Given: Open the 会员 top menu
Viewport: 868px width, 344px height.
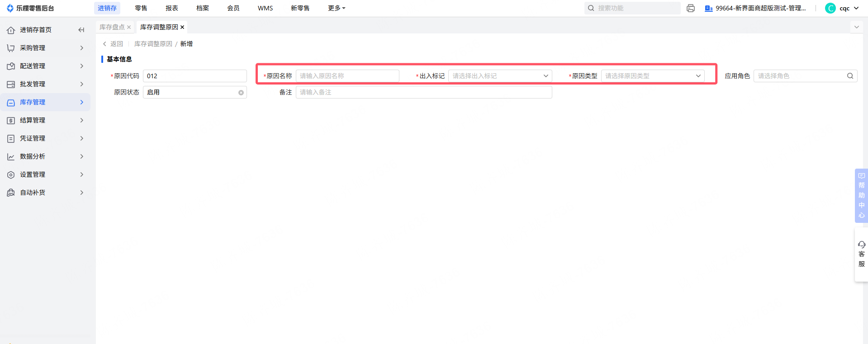Looking at the screenshot, I should [233, 8].
